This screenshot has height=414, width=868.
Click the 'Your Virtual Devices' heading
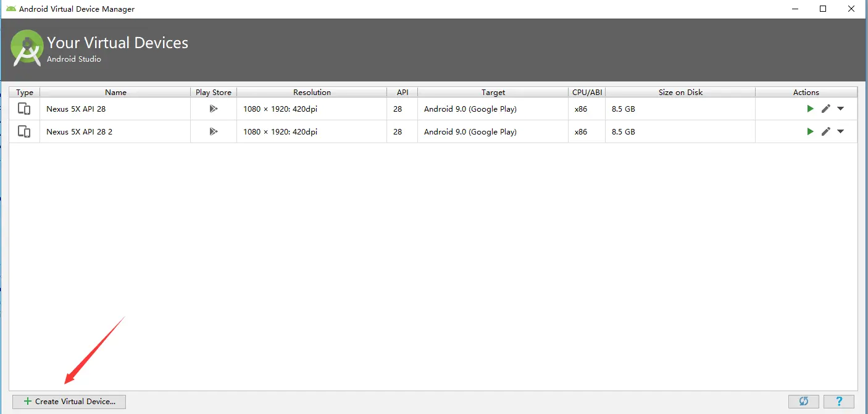pos(118,43)
